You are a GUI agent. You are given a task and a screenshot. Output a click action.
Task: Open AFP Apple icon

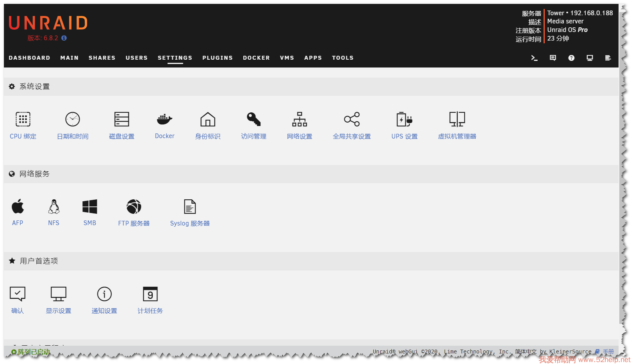click(18, 206)
